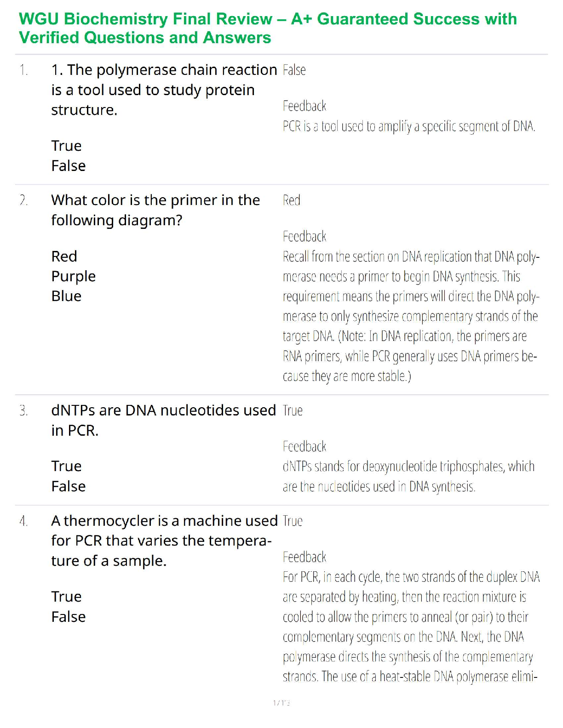This screenshot has height=728, width=563.
Task: Select "False" under the dNTPs question
Action: (x=68, y=486)
